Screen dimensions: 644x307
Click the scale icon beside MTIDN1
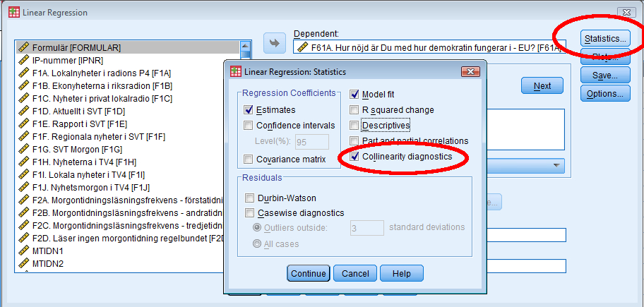23,251
